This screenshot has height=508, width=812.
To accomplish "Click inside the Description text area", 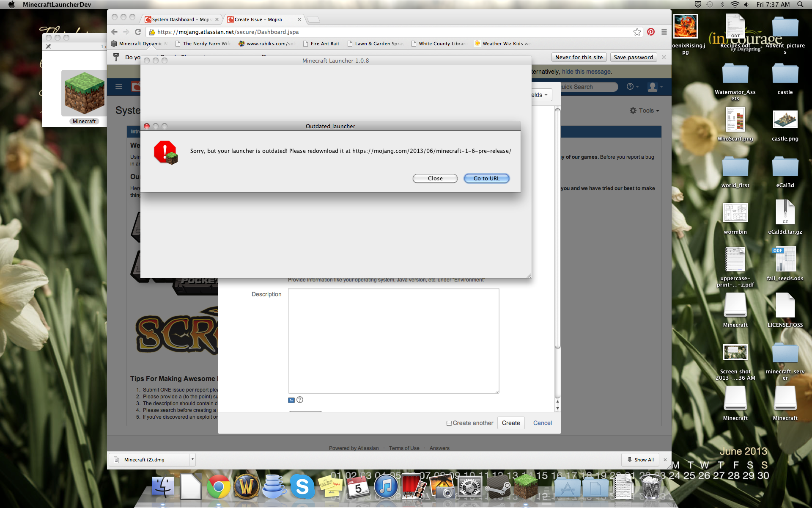I will [x=393, y=341].
